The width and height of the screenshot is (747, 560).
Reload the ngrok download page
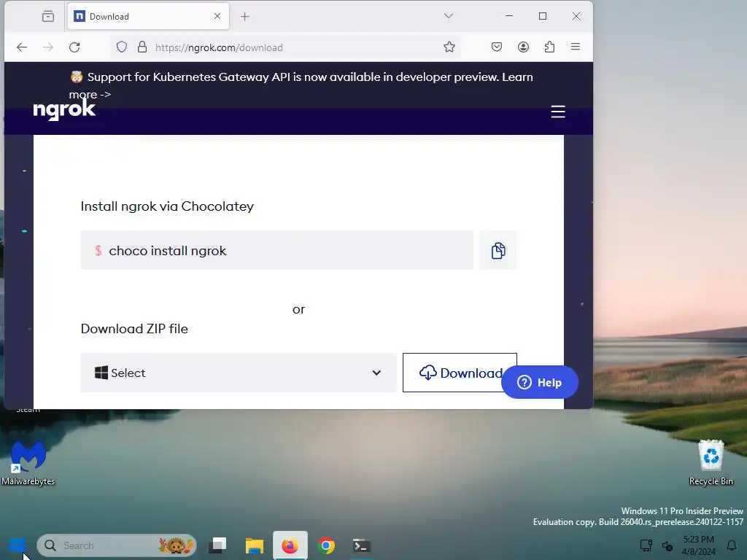coord(74,47)
